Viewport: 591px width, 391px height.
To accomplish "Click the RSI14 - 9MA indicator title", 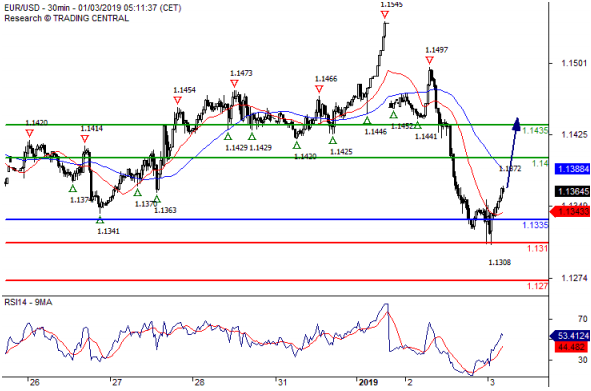I will click(28, 302).
